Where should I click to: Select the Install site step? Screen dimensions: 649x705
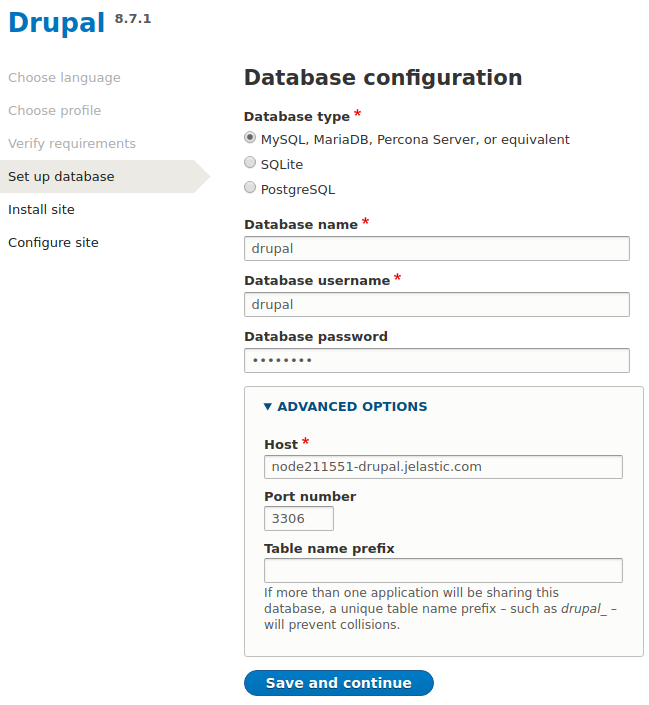[41, 210]
